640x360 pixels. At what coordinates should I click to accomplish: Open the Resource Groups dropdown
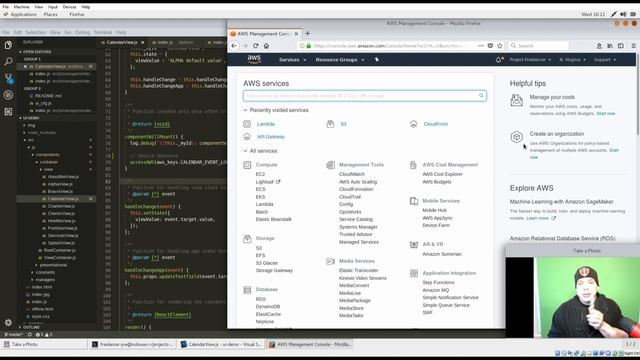click(340, 60)
